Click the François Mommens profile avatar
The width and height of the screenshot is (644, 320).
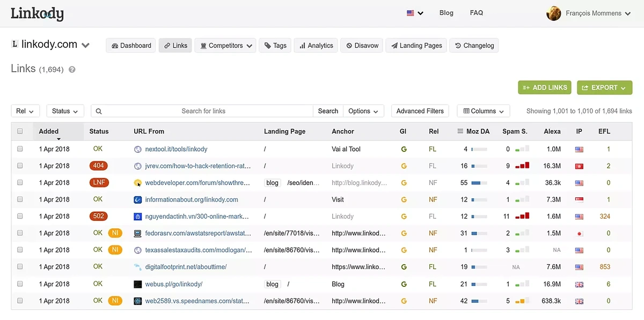click(553, 13)
